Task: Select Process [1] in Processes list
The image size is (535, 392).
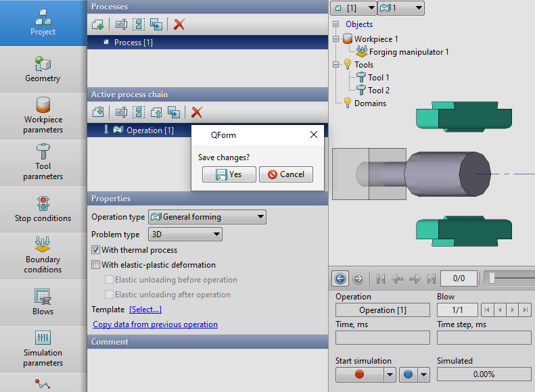Action: [133, 43]
